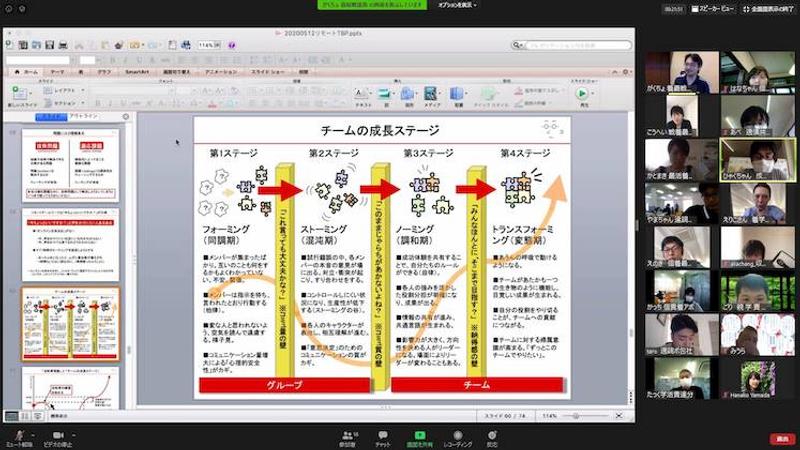Screen dimensions: 800x450
Task: Click the sidebar pane gear icon
Action: click(126, 117)
